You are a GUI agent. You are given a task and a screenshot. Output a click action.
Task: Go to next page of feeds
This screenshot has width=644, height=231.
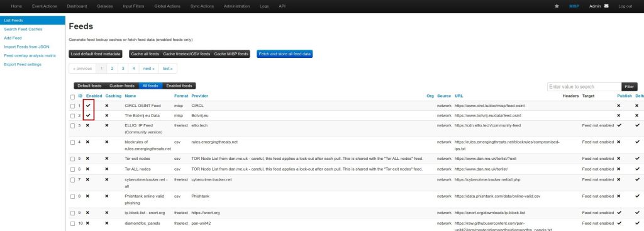(x=148, y=68)
